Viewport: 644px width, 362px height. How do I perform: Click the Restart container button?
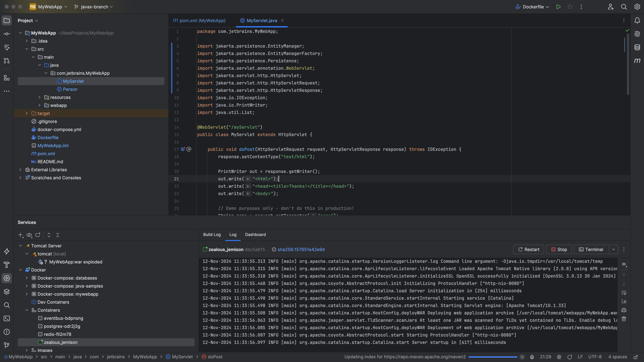(x=528, y=249)
